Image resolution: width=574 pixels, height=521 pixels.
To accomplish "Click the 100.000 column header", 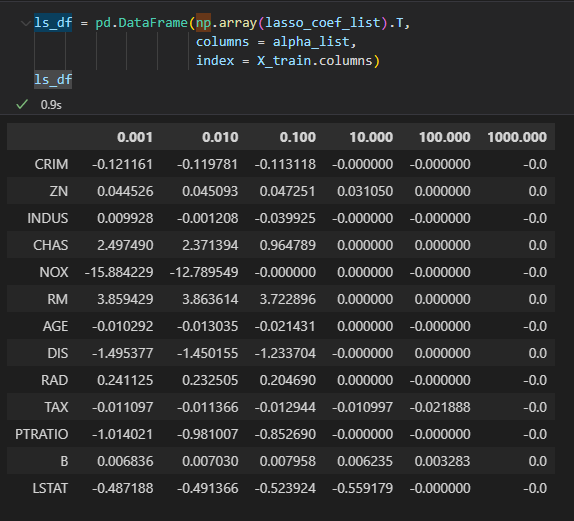I will (x=445, y=137).
